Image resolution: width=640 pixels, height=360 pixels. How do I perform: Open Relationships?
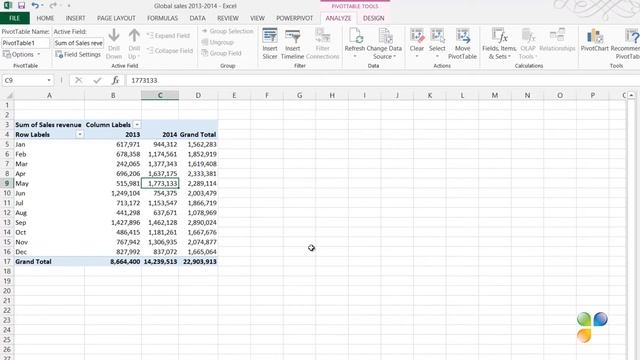click(557, 40)
